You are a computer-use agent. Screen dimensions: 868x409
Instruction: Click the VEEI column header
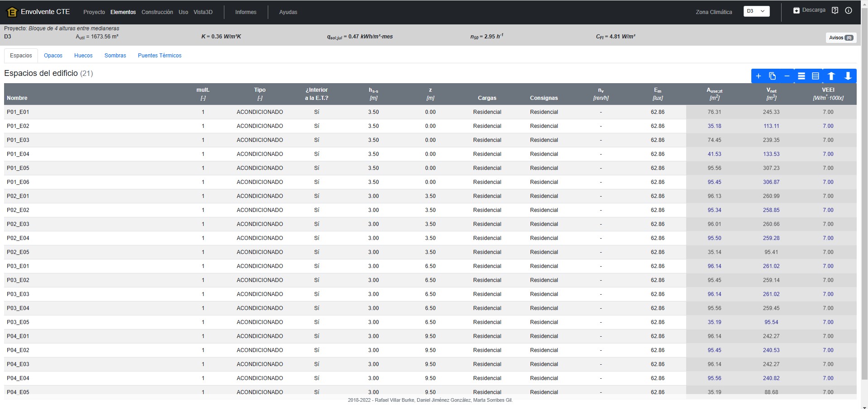click(x=828, y=90)
